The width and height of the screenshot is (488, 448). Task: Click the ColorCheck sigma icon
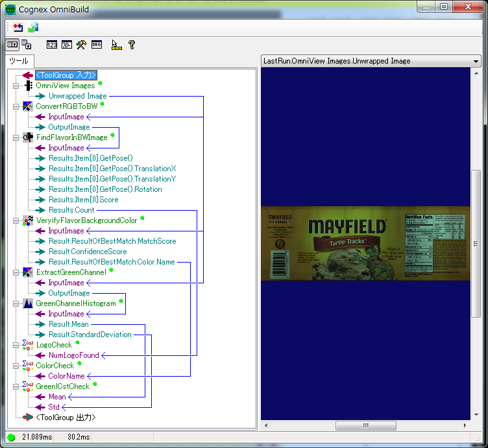[28, 366]
